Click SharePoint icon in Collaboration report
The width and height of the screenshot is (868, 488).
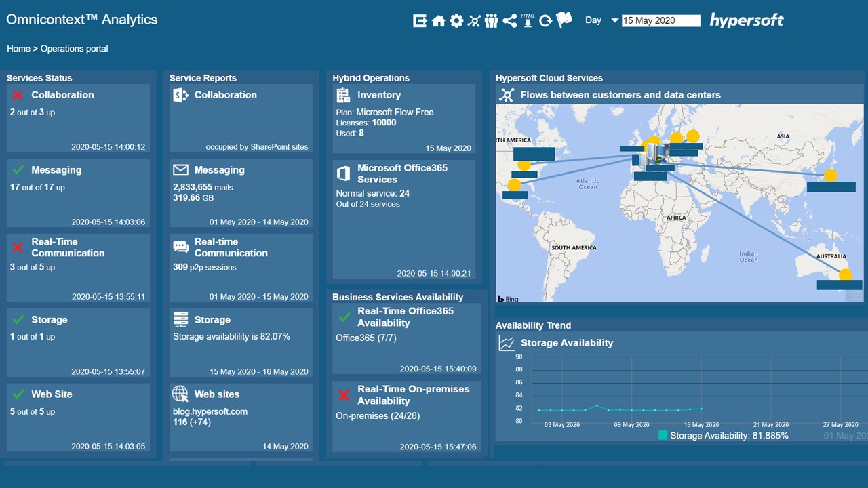pyautogui.click(x=180, y=95)
